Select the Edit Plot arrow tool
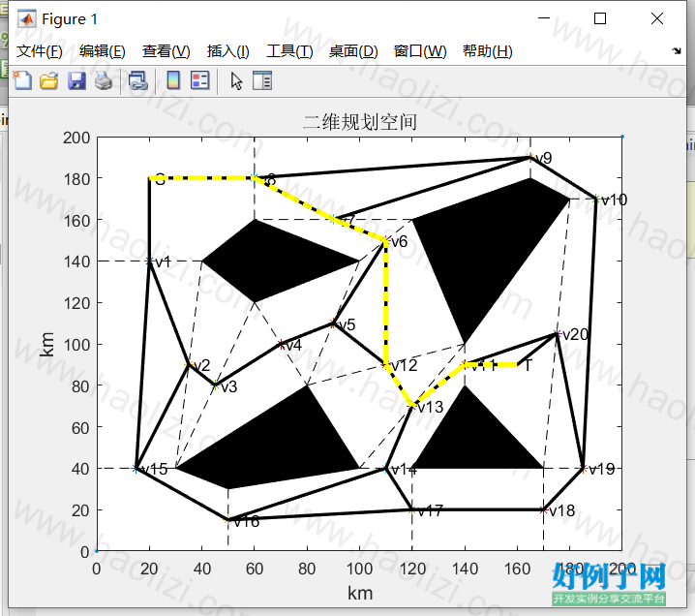The height and width of the screenshot is (616, 695). pyautogui.click(x=236, y=81)
